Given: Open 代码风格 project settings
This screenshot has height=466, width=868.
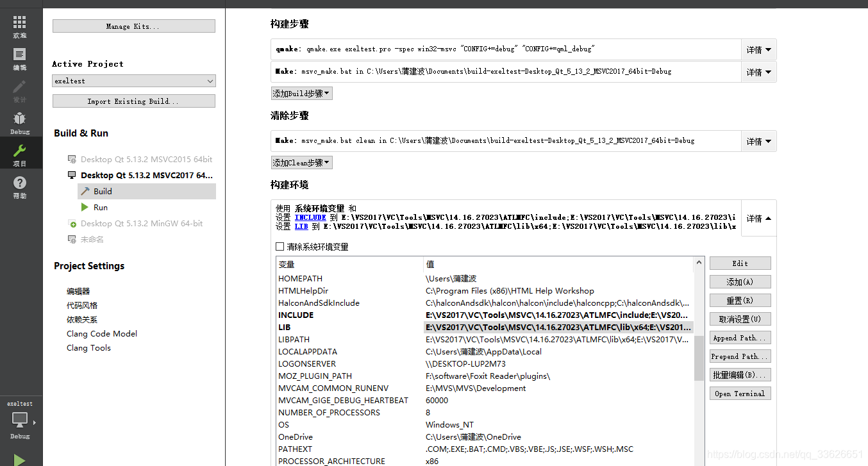Looking at the screenshot, I should [x=82, y=305].
